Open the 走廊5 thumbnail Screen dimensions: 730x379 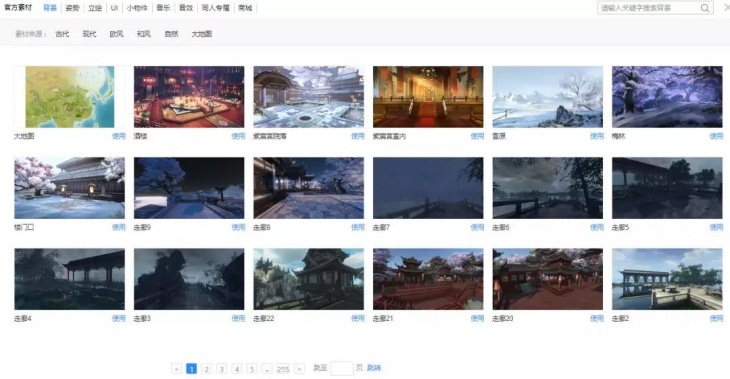click(x=667, y=188)
